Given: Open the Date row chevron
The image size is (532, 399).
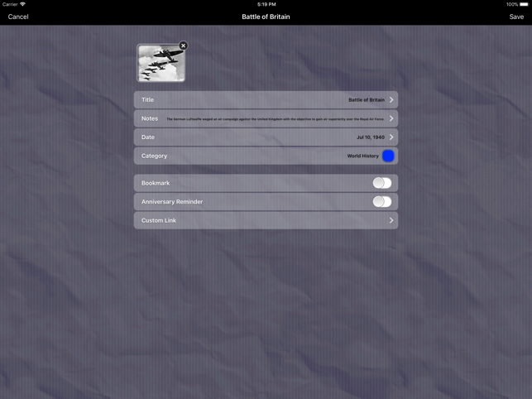Looking at the screenshot, I should click(x=391, y=137).
